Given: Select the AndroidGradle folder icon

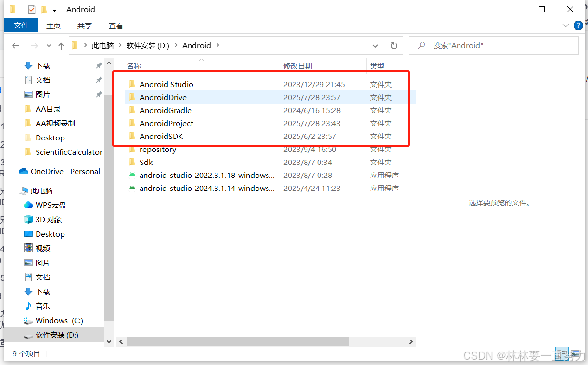Looking at the screenshot, I should pos(132,110).
